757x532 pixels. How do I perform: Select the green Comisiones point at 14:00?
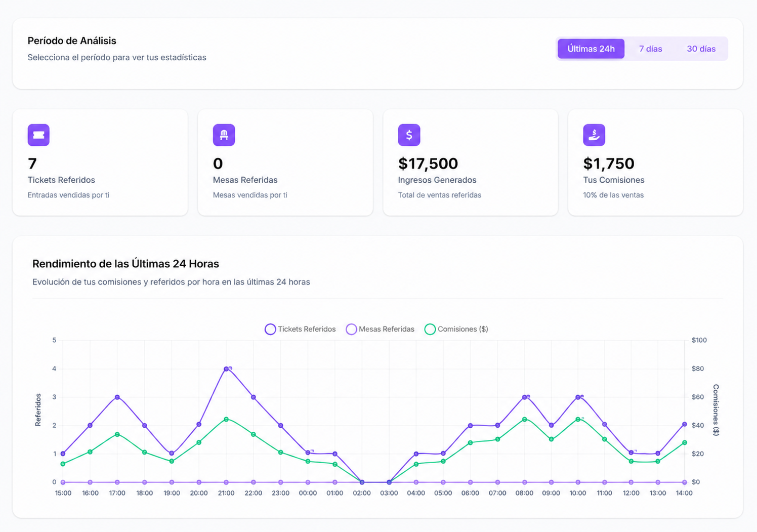(685, 442)
